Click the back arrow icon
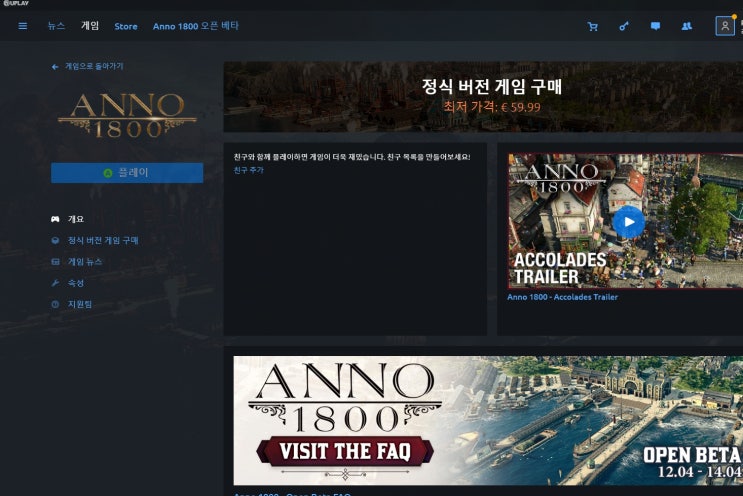 pyautogui.click(x=55, y=67)
